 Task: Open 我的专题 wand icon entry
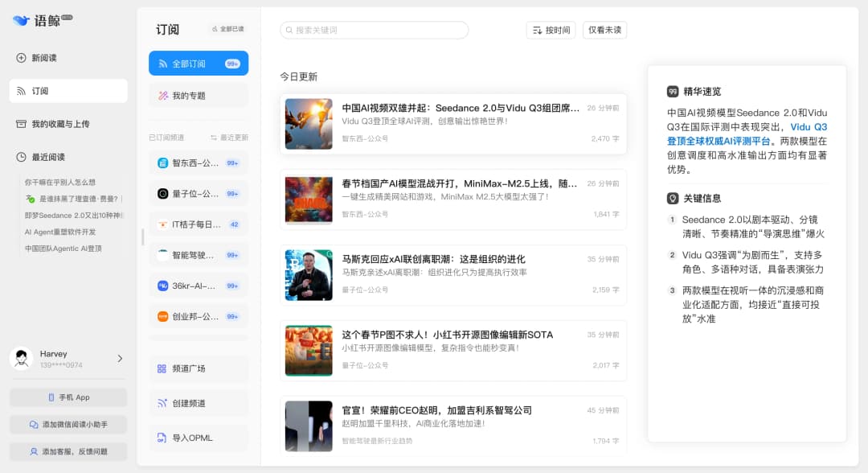pyautogui.click(x=163, y=96)
